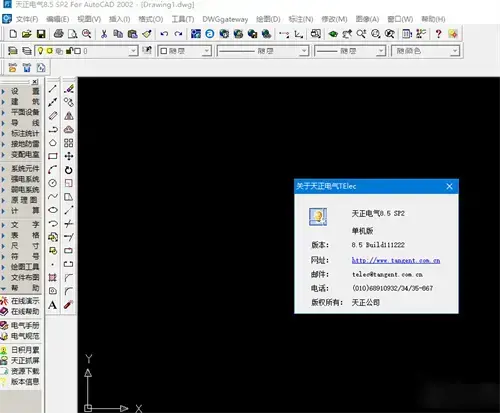The image size is (500, 413).
Task: Select the Match Properties paintbrush icon
Action: tap(147, 34)
